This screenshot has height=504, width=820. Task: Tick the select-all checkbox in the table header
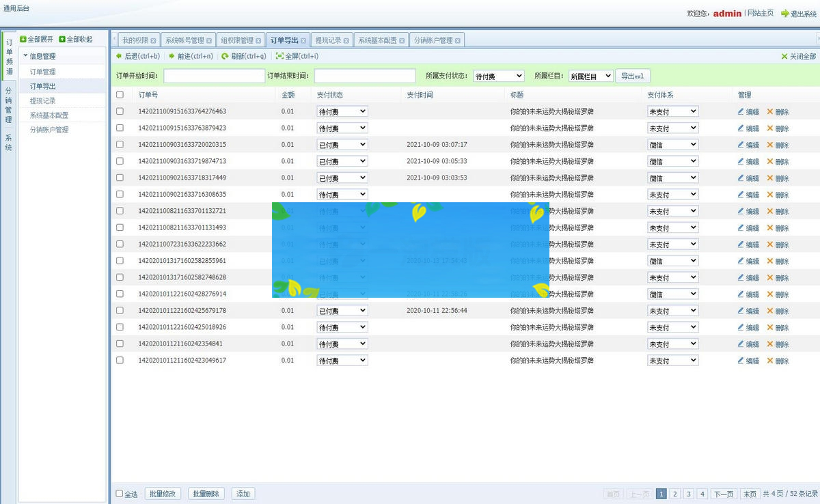click(x=120, y=95)
